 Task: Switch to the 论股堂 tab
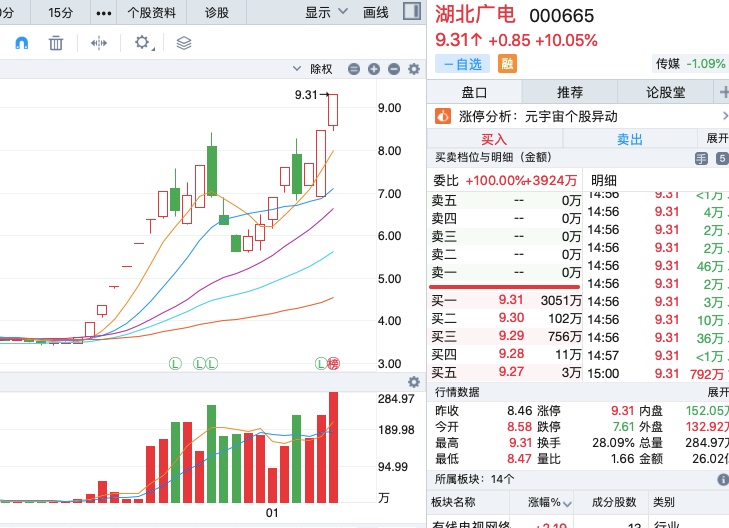click(x=665, y=92)
